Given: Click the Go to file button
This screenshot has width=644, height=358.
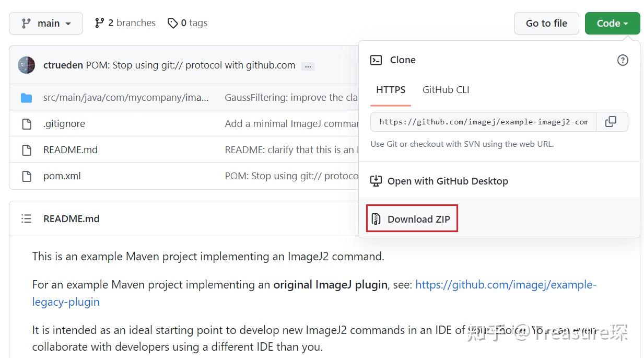Looking at the screenshot, I should coord(546,24).
